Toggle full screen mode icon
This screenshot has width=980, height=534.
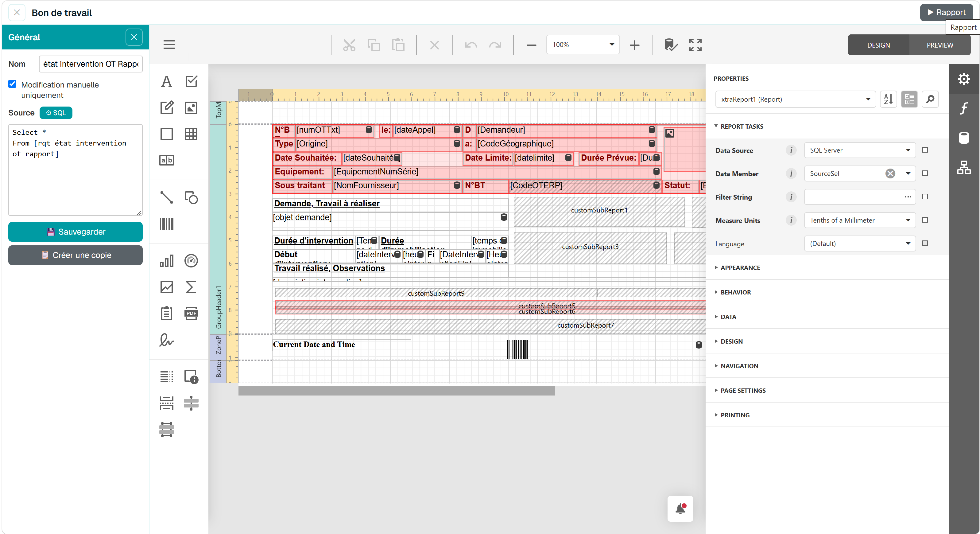click(695, 45)
